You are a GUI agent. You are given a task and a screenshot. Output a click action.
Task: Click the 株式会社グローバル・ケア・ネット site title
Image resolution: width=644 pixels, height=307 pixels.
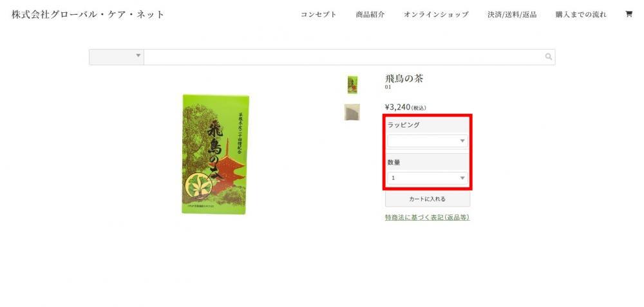tap(88, 14)
